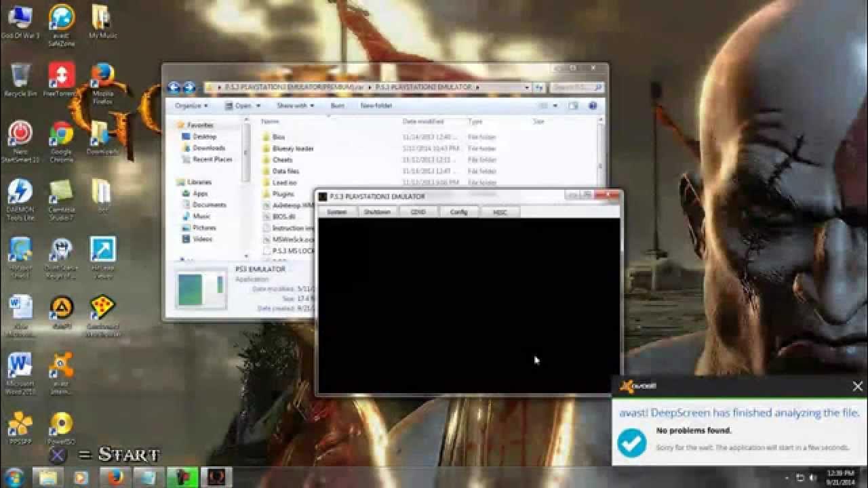The width and height of the screenshot is (868, 488).
Task: Open Mozilla Firefox desktop icon
Action: (x=102, y=83)
